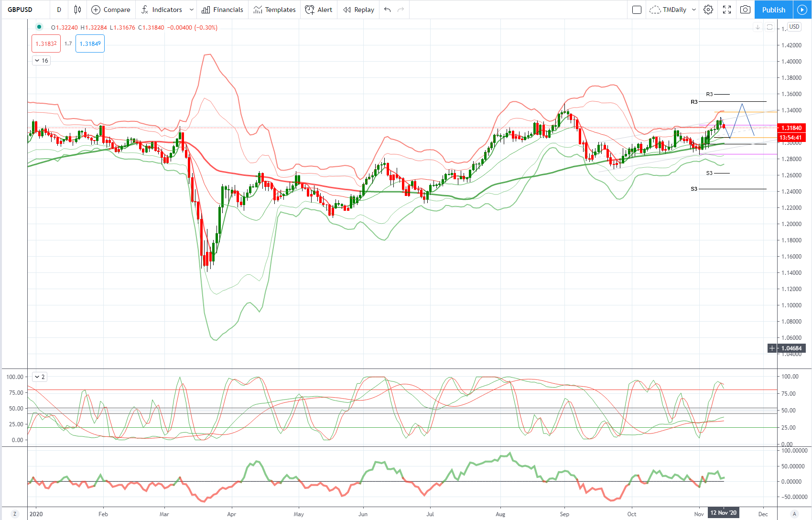Click the blue buy price 1.31849
The image size is (812, 520).
[x=90, y=43]
